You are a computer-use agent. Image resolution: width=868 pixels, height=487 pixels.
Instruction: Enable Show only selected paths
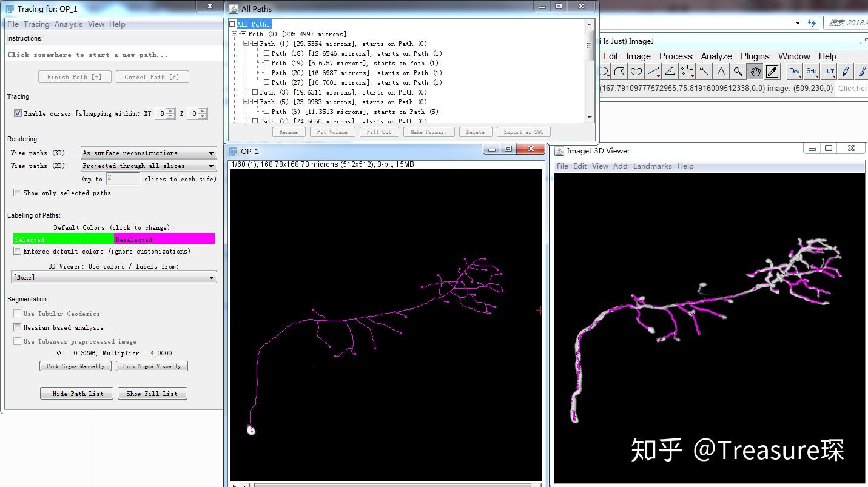pos(18,193)
